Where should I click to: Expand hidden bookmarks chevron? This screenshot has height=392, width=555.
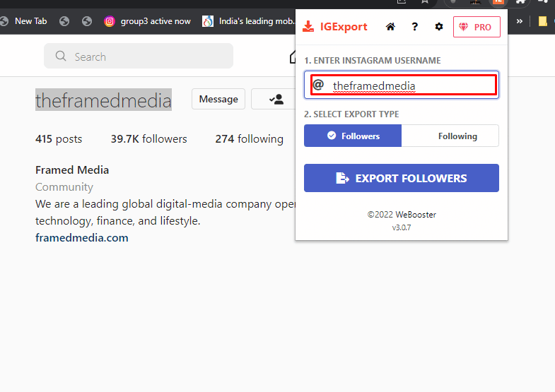tap(519, 21)
